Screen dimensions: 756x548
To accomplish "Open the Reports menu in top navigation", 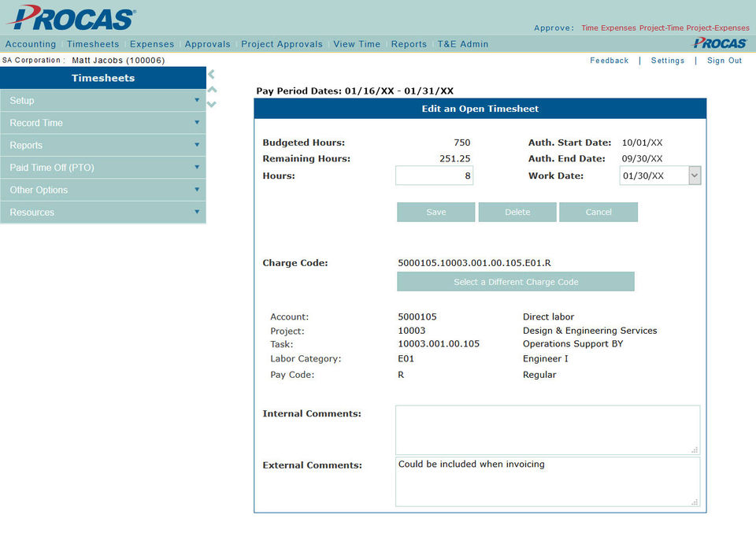I will 409,44.
